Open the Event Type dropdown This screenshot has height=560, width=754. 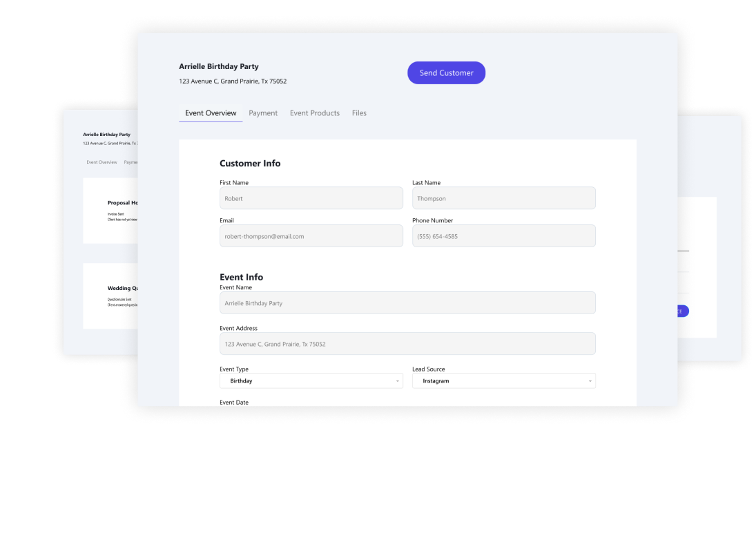coord(311,380)
